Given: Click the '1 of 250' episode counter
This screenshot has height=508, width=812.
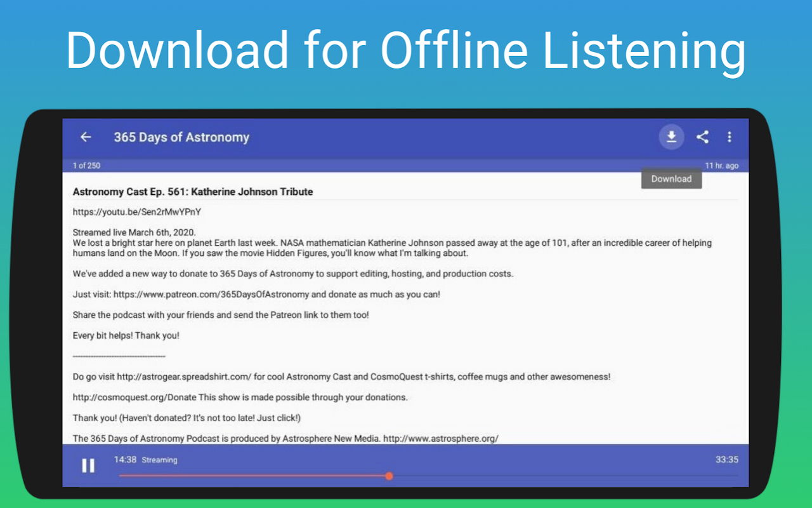Looking at the screenshot, I should click(x=86, y=166).
